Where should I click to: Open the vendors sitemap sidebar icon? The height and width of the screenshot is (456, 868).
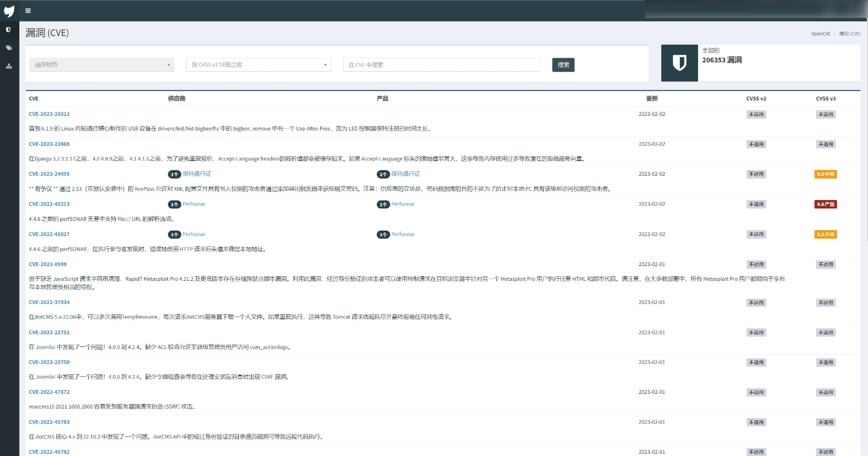coord(9,66)
